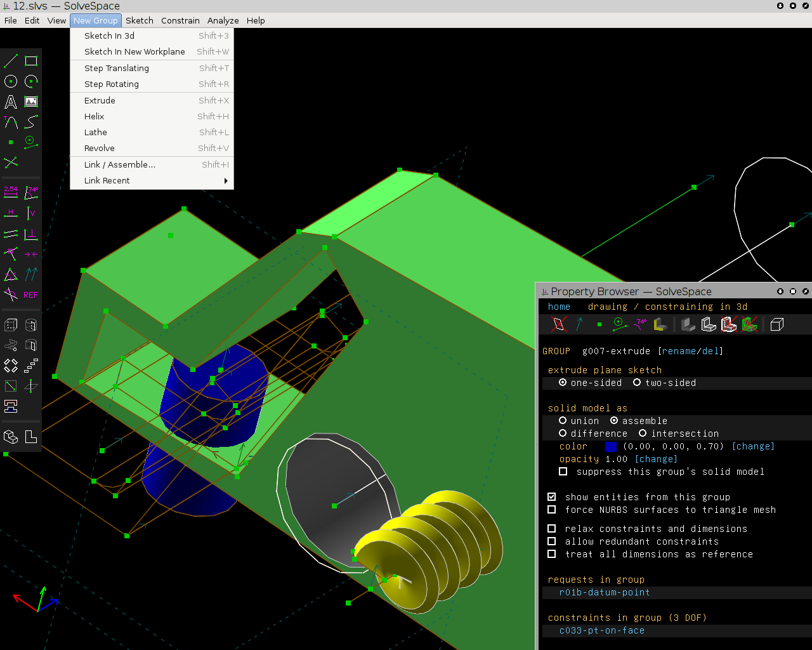Select the one-sided extrude option
The height and width of the screenshot is (650, 812).
(x=591, y=383)
